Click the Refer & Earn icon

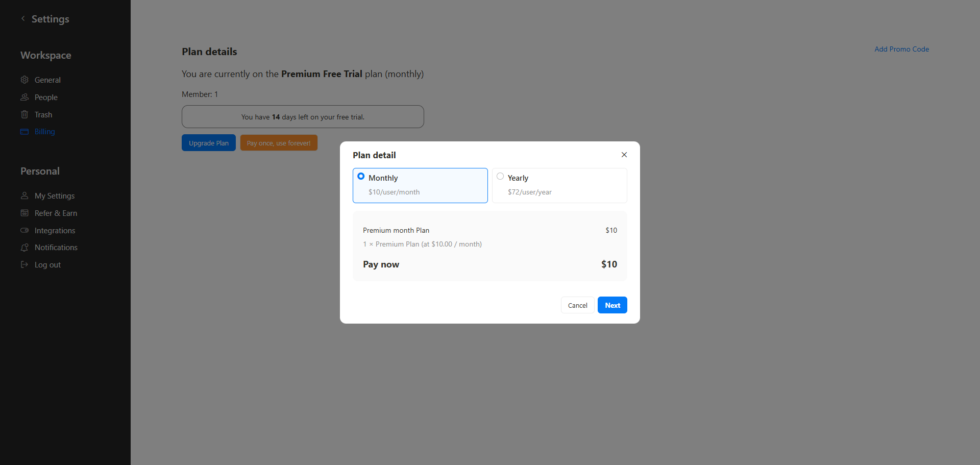[24, 213]
